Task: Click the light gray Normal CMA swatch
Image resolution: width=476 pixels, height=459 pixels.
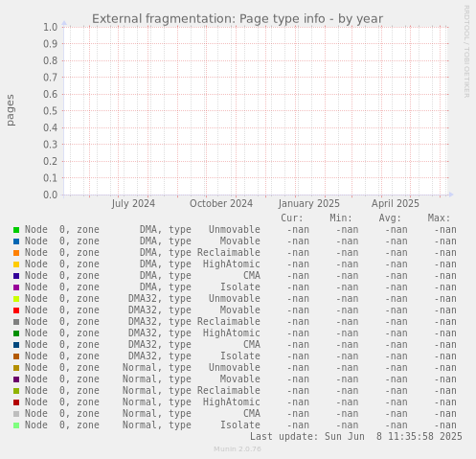Action: pos(16,414)
